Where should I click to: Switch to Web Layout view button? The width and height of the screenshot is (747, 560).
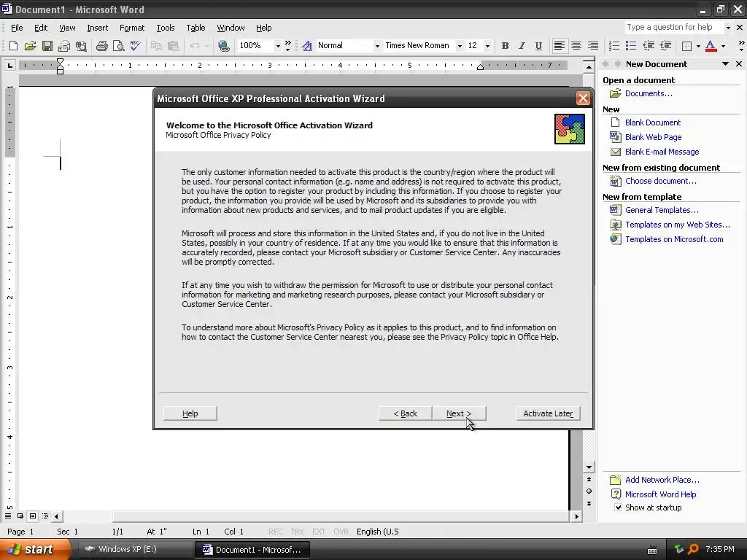20,516
